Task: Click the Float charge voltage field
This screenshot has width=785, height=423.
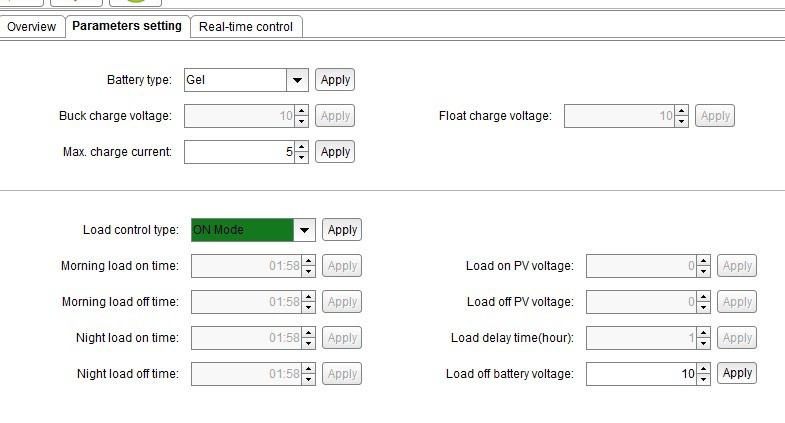Action: click(x=618, y=116)
